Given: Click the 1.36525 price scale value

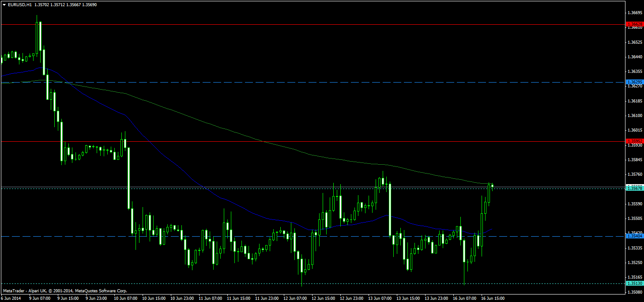Looking at the screenshot, I should click(x=635, y=42).
